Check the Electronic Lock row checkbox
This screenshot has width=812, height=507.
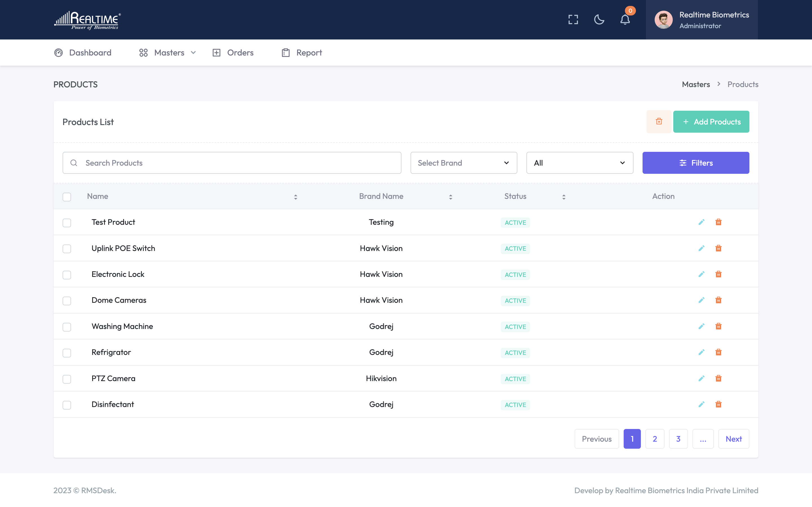click(x=67, y=275)
